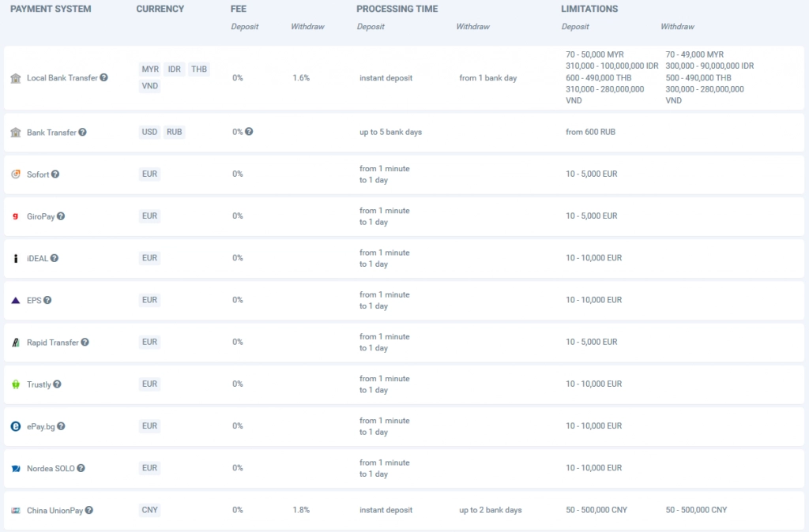Viewport: 809px width, 532px height.
Task: Open the Nordea SOLO help question mark
Action: coord(81,468)
